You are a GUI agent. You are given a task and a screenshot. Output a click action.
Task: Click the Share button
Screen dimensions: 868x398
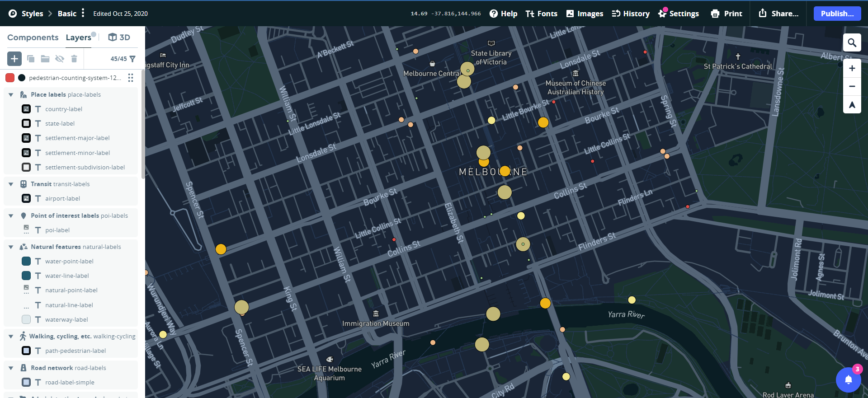(778, 14)
